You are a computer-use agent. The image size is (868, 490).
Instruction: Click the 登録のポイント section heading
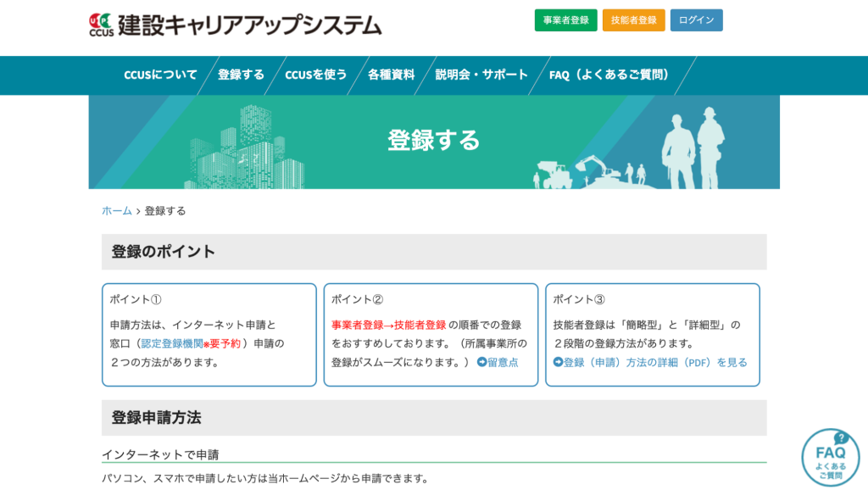(x=163, y=252)
